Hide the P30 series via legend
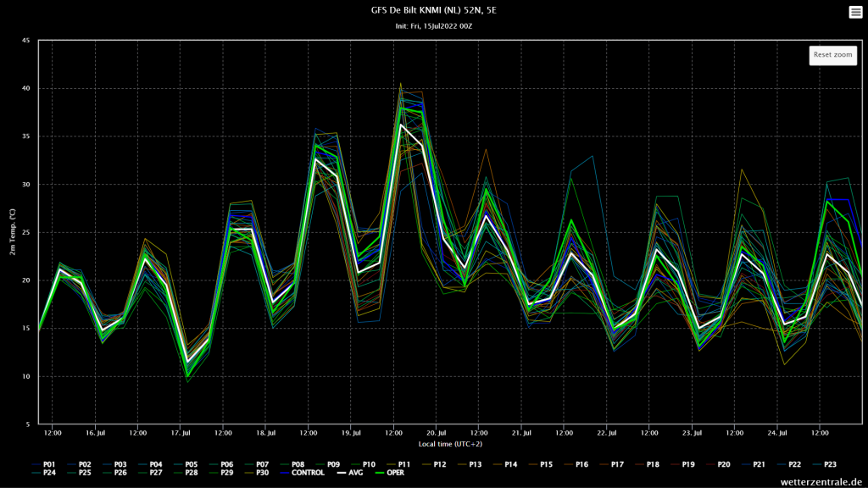868x488 pixels. click(257, 473)
